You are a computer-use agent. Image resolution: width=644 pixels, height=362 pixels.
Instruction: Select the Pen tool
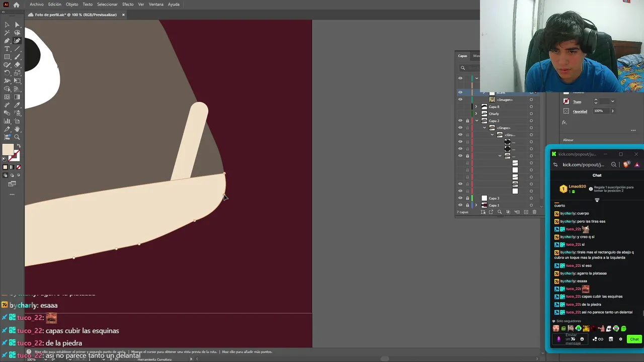[7, 41]
